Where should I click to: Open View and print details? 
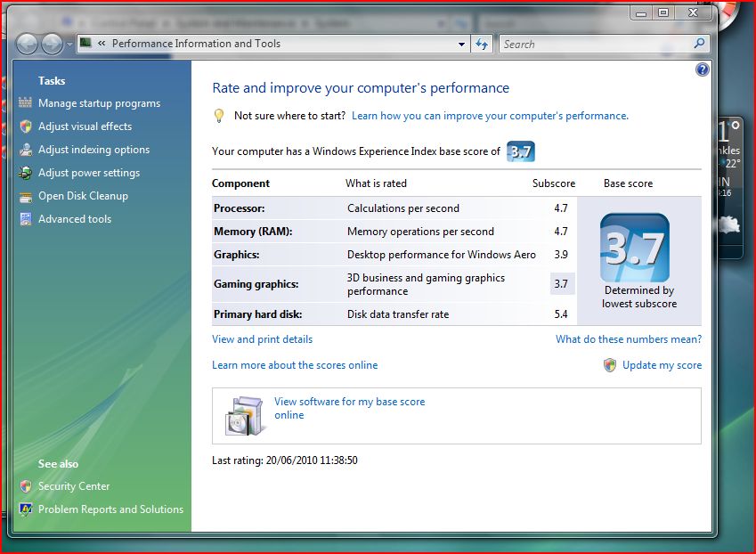coord(263,339)
